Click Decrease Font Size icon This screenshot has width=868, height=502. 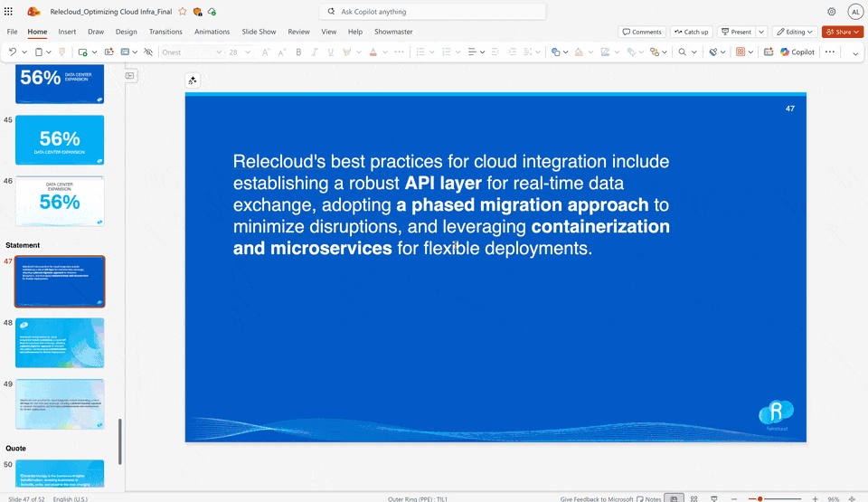coord(282,52)
